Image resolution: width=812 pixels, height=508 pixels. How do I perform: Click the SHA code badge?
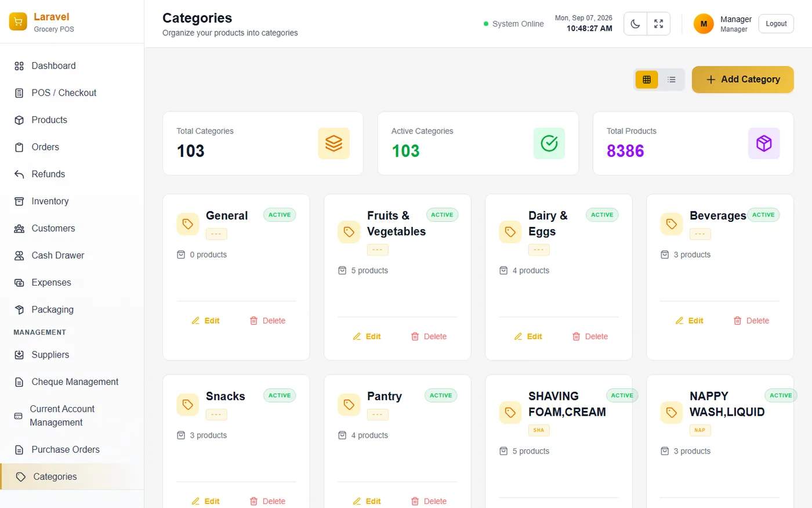(539, 430)
